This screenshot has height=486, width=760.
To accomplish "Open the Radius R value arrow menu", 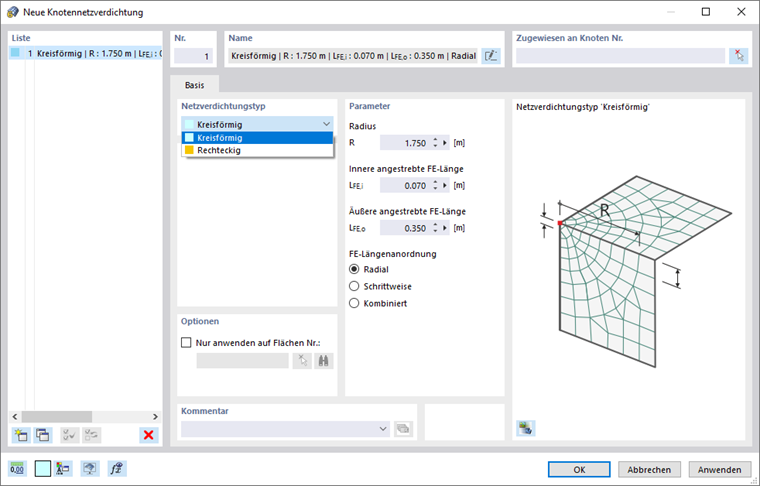I will coord(445,143).
